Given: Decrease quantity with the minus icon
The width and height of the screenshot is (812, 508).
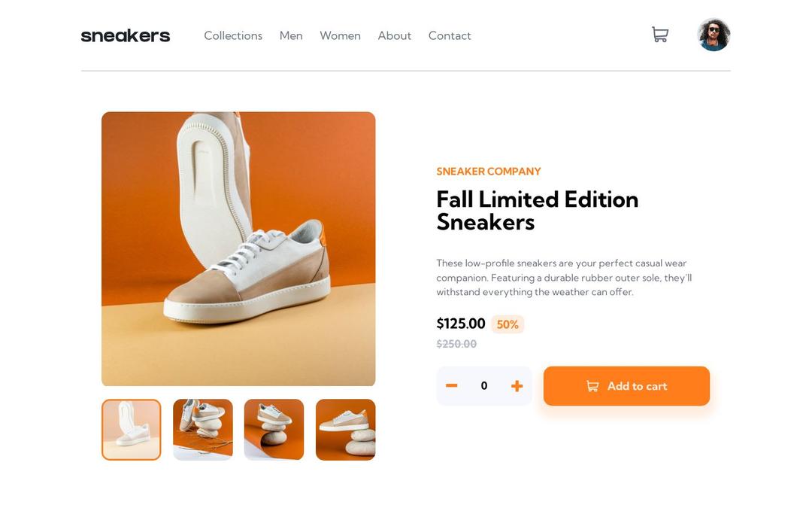Looking at the screenshot, I should [x=452, y=385].
